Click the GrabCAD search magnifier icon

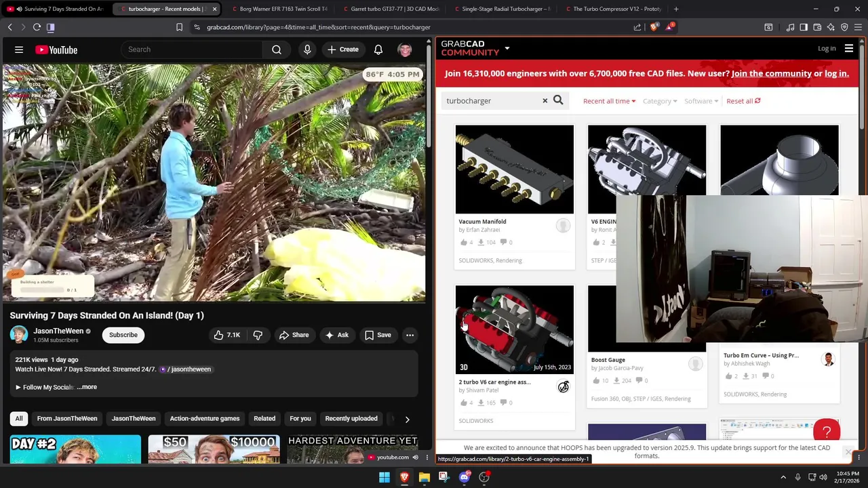point(558,100)
